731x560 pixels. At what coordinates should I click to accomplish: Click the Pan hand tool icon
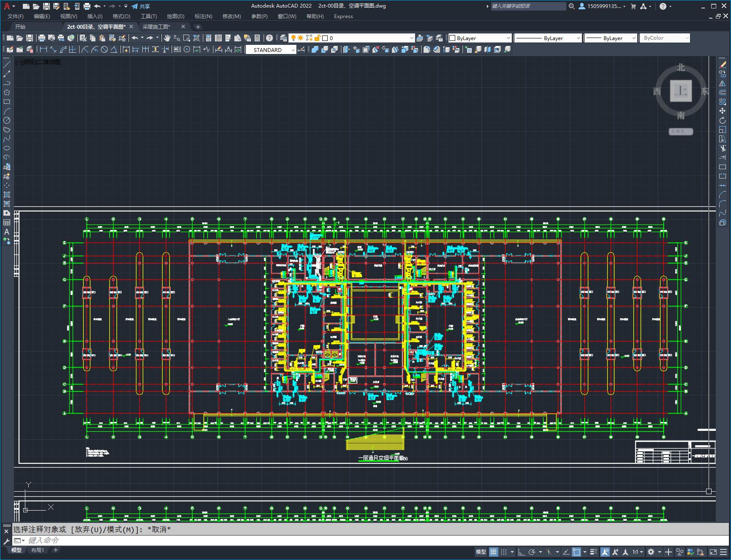[167, 38]
